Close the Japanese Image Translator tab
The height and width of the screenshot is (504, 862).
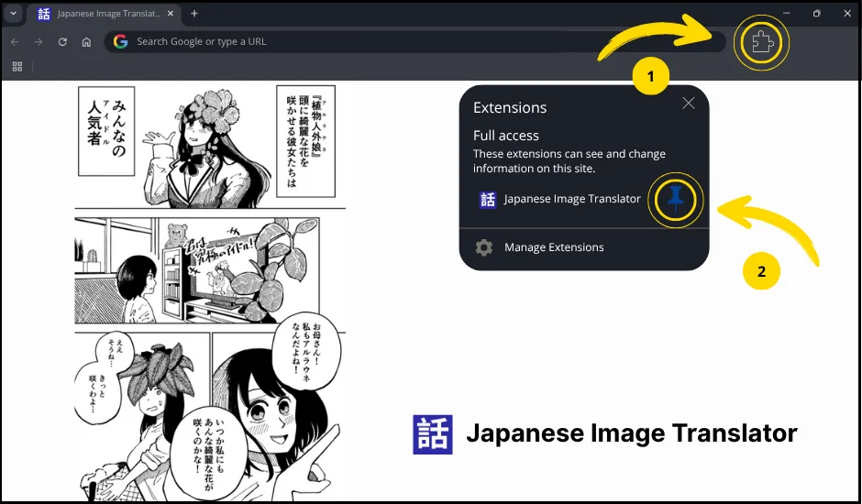pyautogui.click(x=171, y=14)
